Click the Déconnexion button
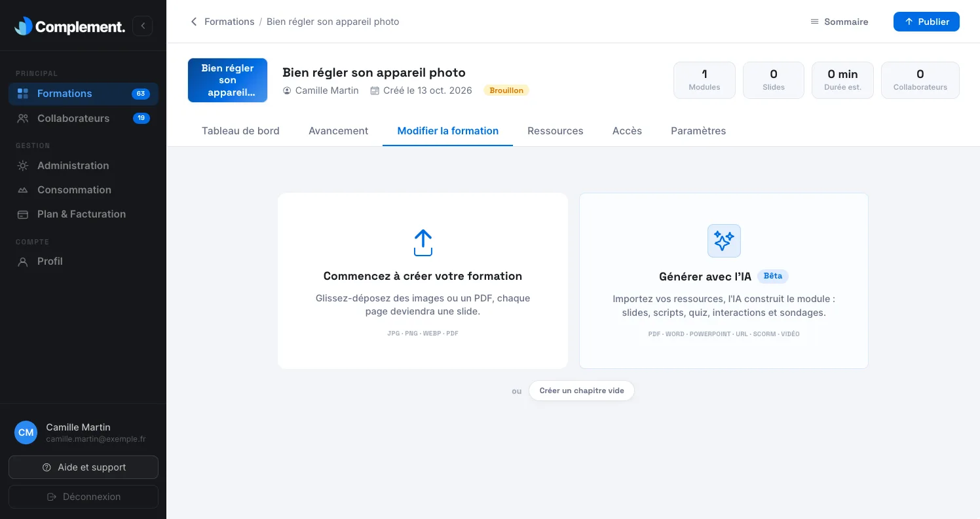Screen dimensions: 980x519 (x=83, y=497)
